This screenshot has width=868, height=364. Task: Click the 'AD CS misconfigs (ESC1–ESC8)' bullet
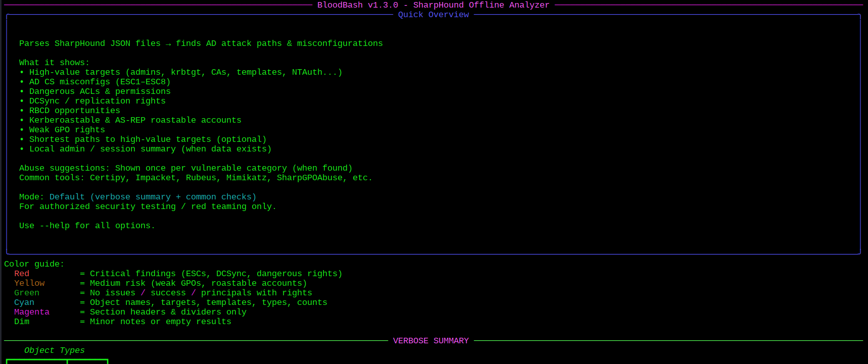tap(95, 82)
